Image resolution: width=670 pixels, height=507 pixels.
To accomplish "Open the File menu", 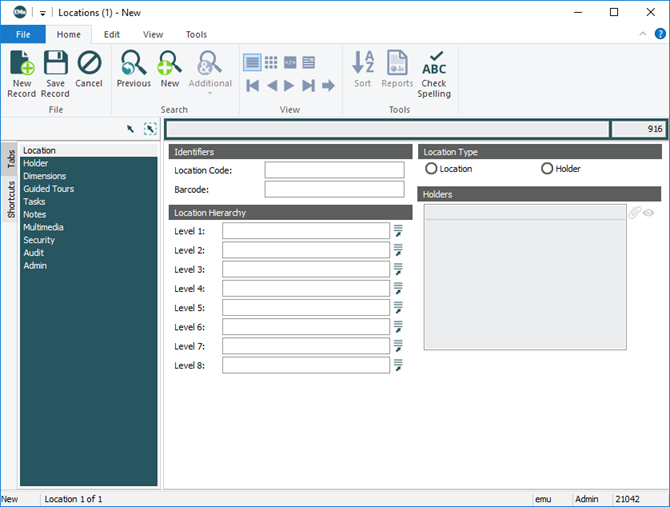I will (x=23, y=34).
